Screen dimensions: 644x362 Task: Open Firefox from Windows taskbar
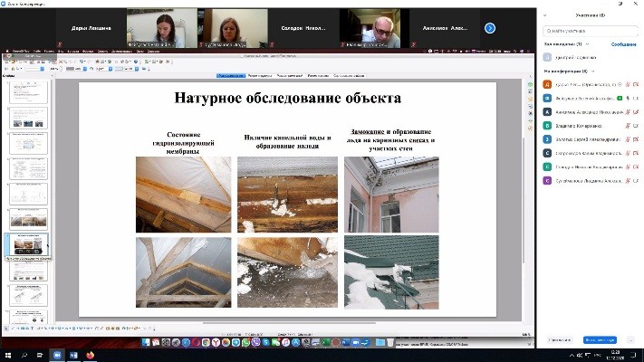(x=91, y=356)
